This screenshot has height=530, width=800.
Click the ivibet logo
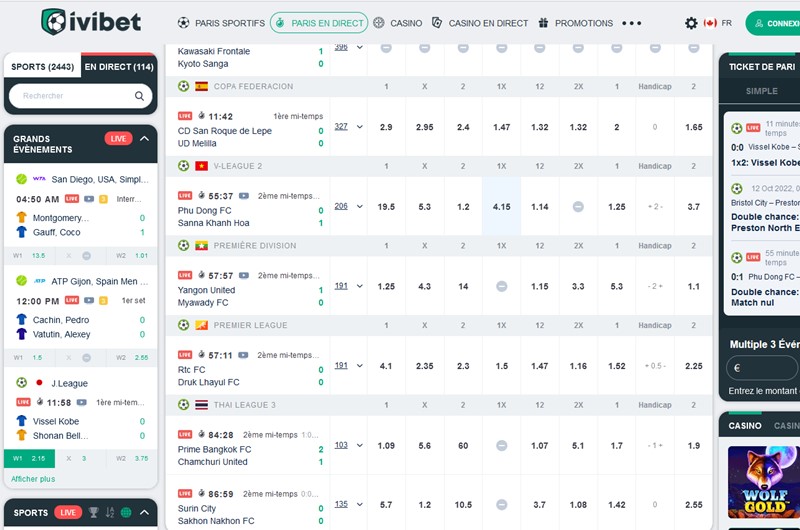click(92, 21)
